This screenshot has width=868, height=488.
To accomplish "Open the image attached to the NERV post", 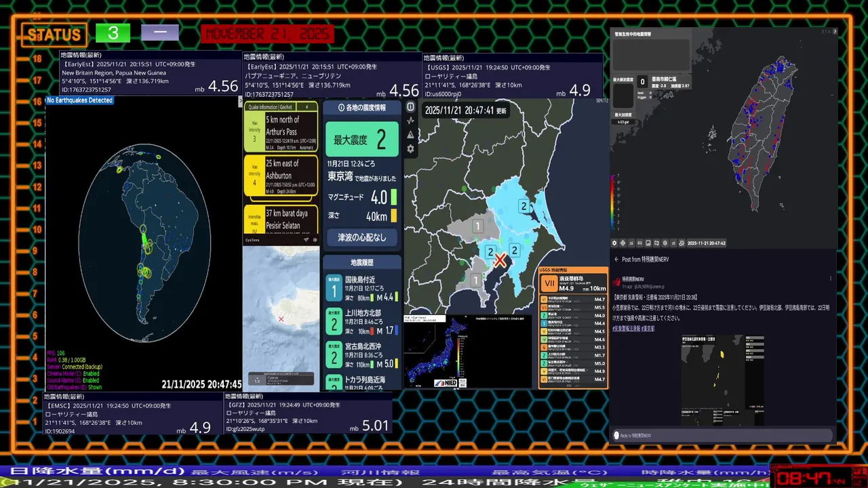I will [722, 380].
